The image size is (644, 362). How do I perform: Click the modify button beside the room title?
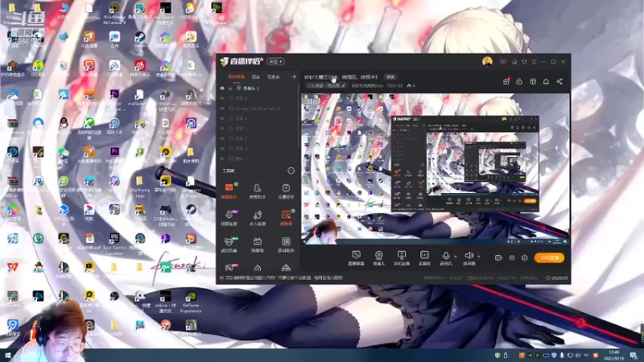click(390, 76)
